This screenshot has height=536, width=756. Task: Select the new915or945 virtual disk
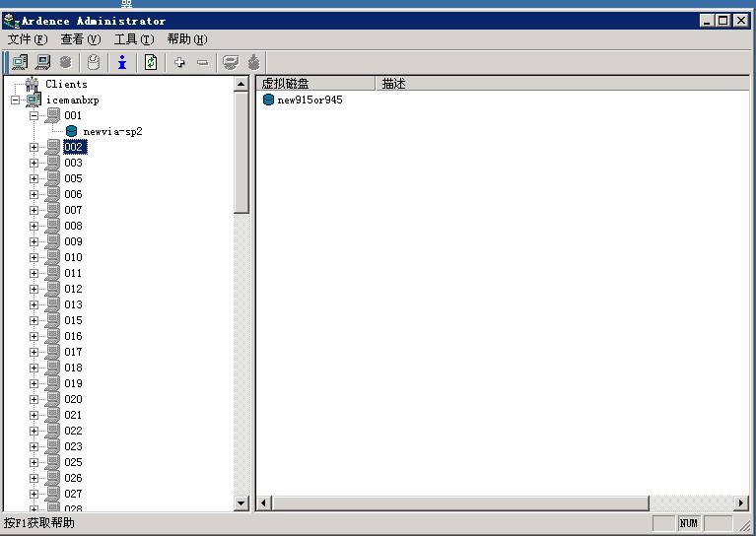[309, 100]
